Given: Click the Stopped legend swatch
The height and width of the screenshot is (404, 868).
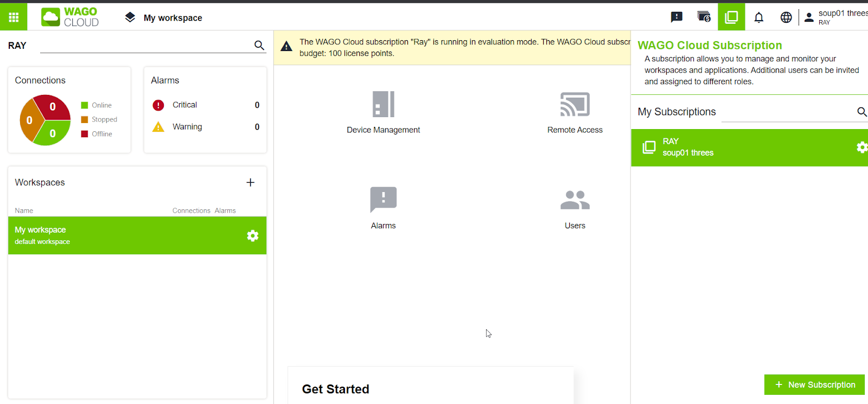Looking at the screenshot, I should (x=85, y=119).
